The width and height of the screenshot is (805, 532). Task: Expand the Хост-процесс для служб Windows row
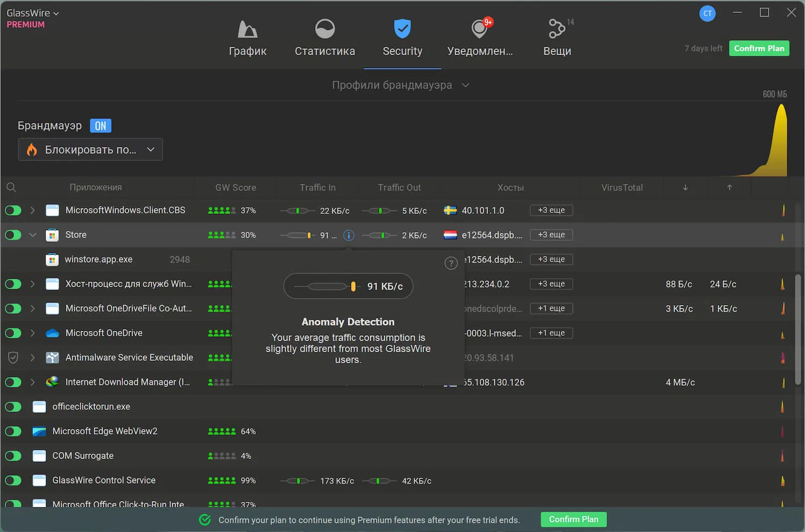click(x=33, y=284)
